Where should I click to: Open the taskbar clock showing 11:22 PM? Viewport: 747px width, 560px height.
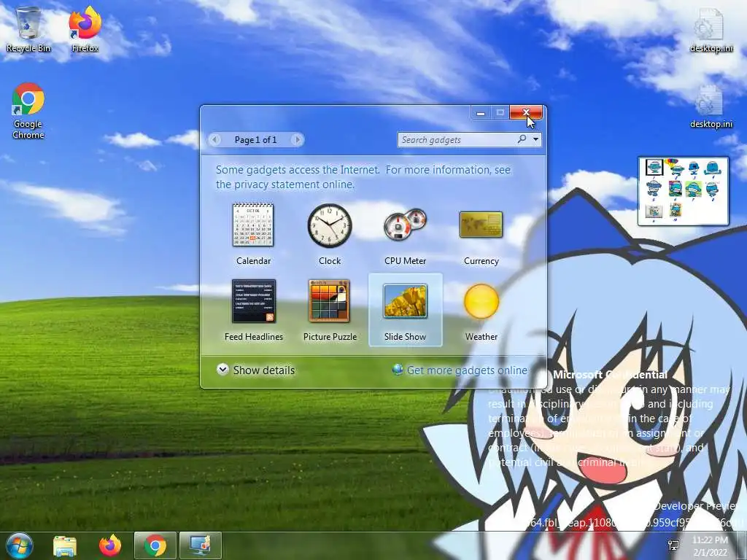pyautogui.click(x=710, y=546)
